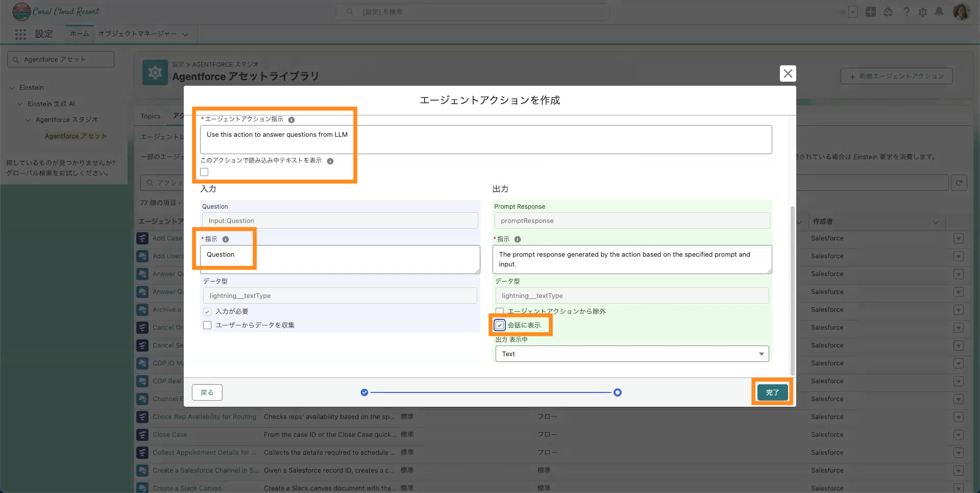Toggle the 入力が必要 checkbox
980x493 pixels.
(207, 312)
